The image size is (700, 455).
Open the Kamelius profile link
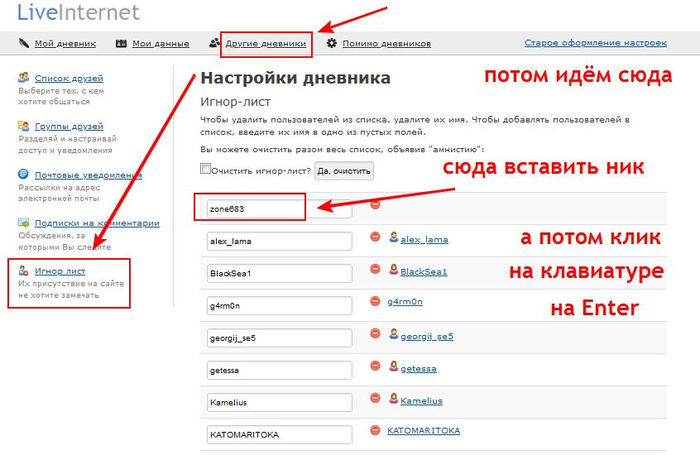(x=421, y=401)
